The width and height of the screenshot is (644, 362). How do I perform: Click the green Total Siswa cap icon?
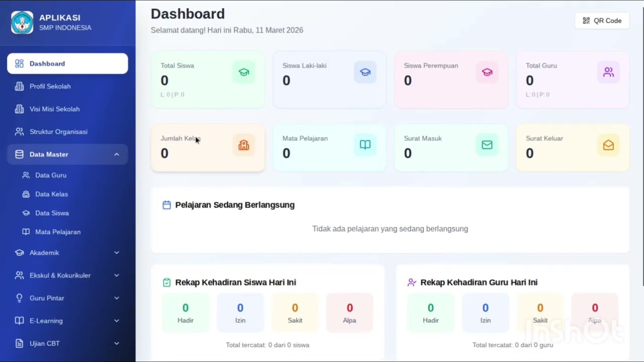(x=244, y=72)
